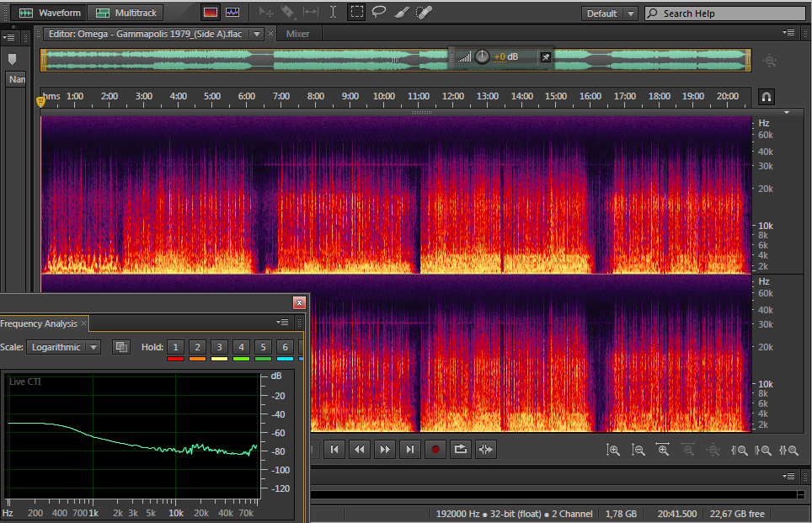The image size is (812, 523).
Task: Zoom in at In Point
Action: 739,450
